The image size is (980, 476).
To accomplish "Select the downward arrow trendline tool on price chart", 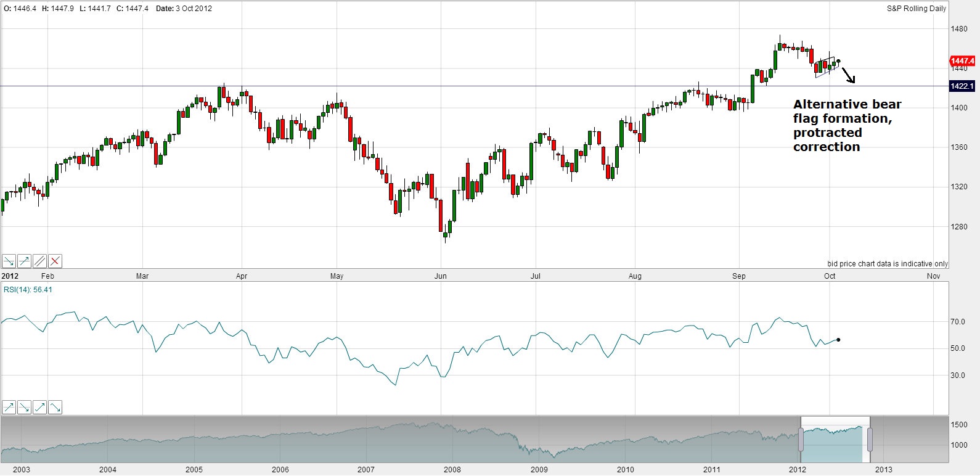I will click(x=9, y=261).
